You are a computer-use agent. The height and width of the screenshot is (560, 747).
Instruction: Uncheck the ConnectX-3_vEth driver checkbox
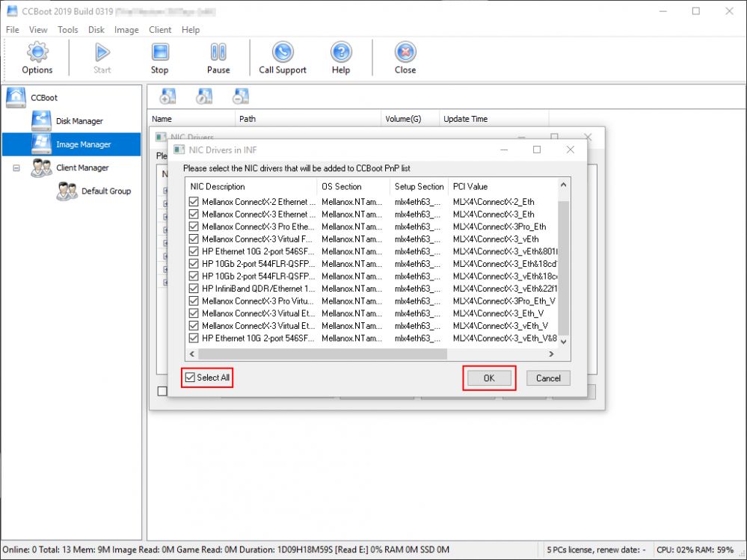[x=194, y=239]
